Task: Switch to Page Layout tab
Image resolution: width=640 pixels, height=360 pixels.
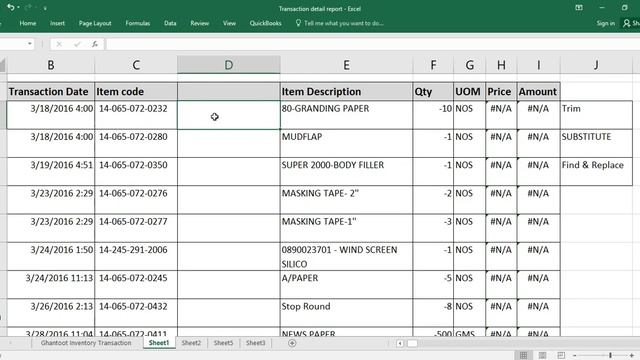Action: point(95,23)
